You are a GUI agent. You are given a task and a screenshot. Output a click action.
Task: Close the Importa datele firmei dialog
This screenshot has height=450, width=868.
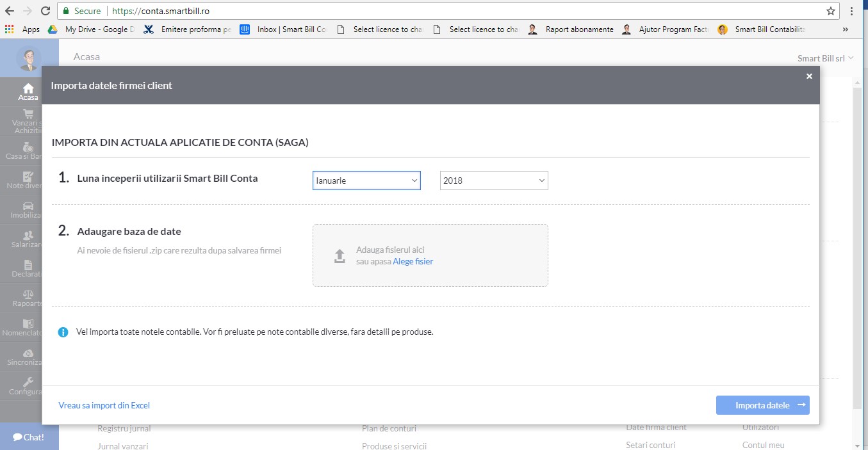(x=809, y=76)
